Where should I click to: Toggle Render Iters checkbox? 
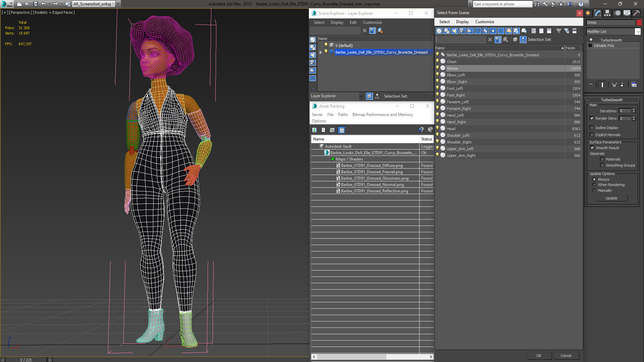coord(592,118)
